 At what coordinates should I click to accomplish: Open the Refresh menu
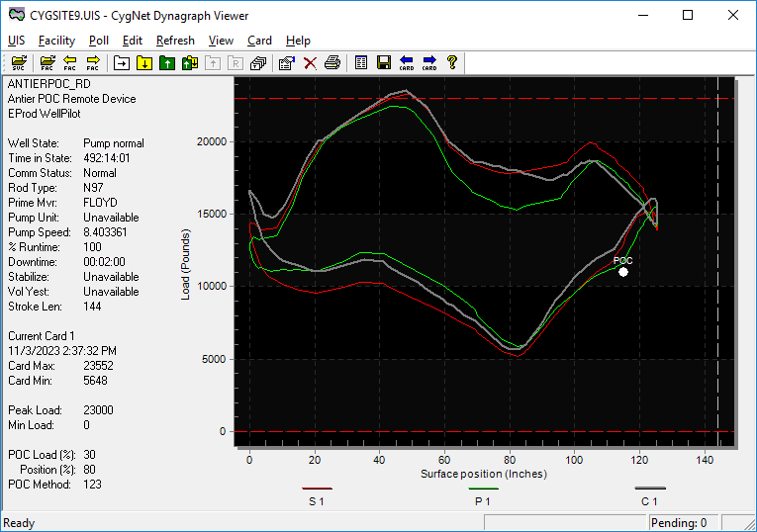pos(175,41)
